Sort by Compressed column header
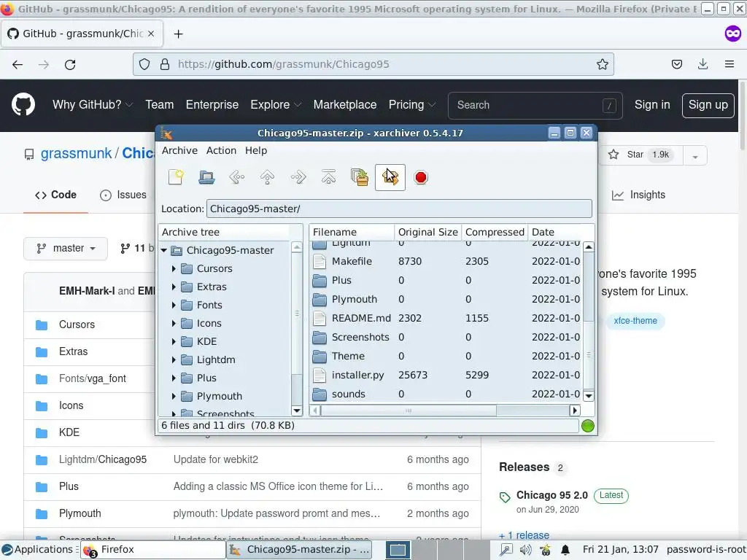Screen dimensions: 747x560 pyautogui.click(x=495, y=232)
